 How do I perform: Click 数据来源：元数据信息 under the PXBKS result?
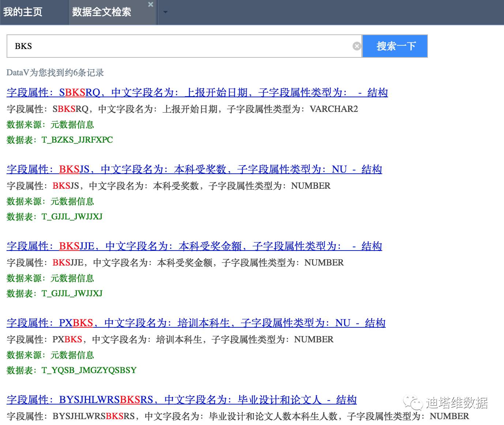(x=50, y=355)
